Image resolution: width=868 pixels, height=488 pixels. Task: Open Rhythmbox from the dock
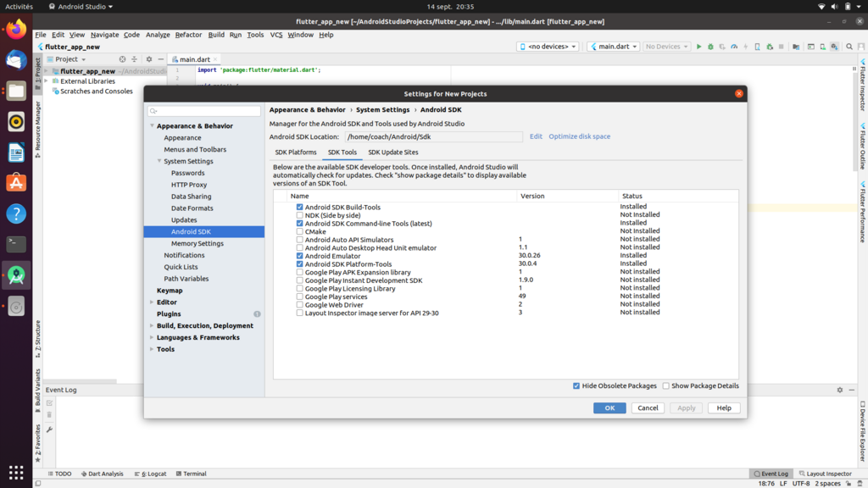coord(16,122)
